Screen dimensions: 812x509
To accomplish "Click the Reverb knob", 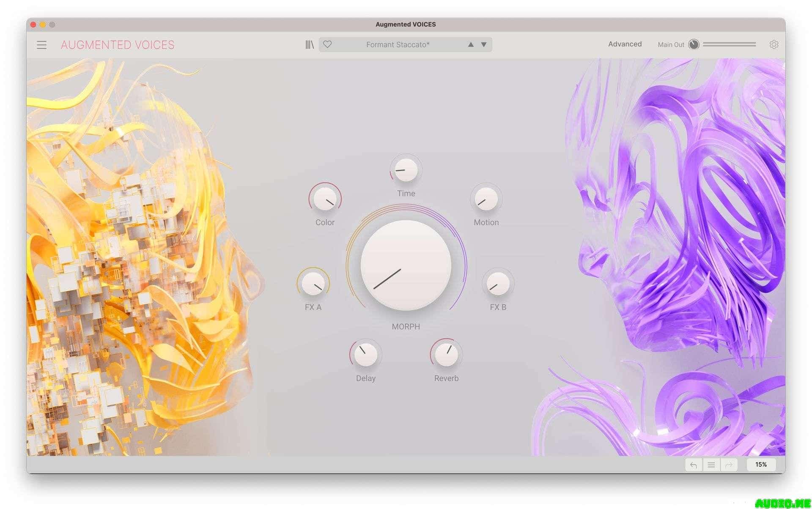I will (x=446, y=354).
